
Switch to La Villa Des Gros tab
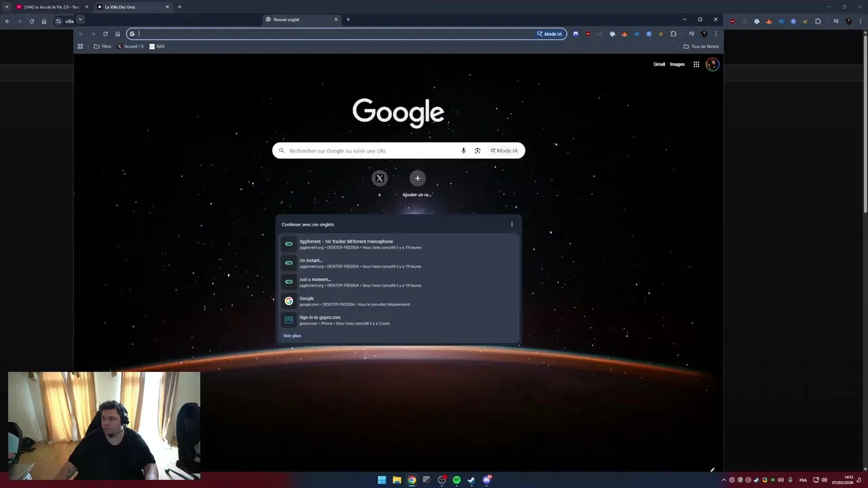pyautogui.click(x=132, y=7)
